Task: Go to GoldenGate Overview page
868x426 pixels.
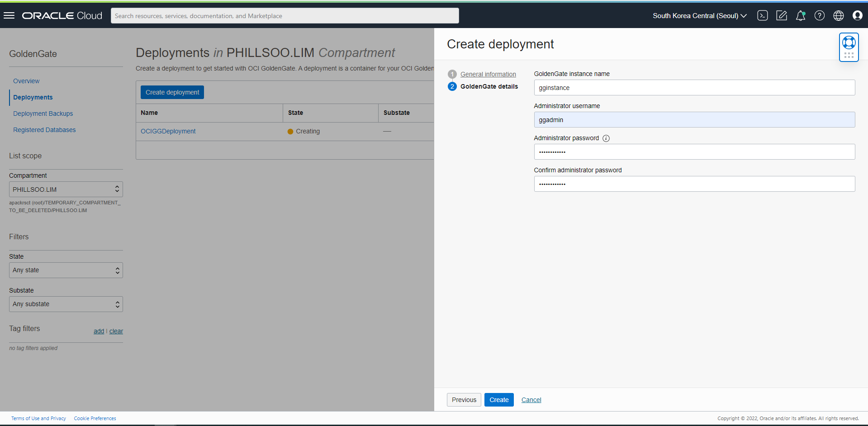Action: (x=26, y=81)
